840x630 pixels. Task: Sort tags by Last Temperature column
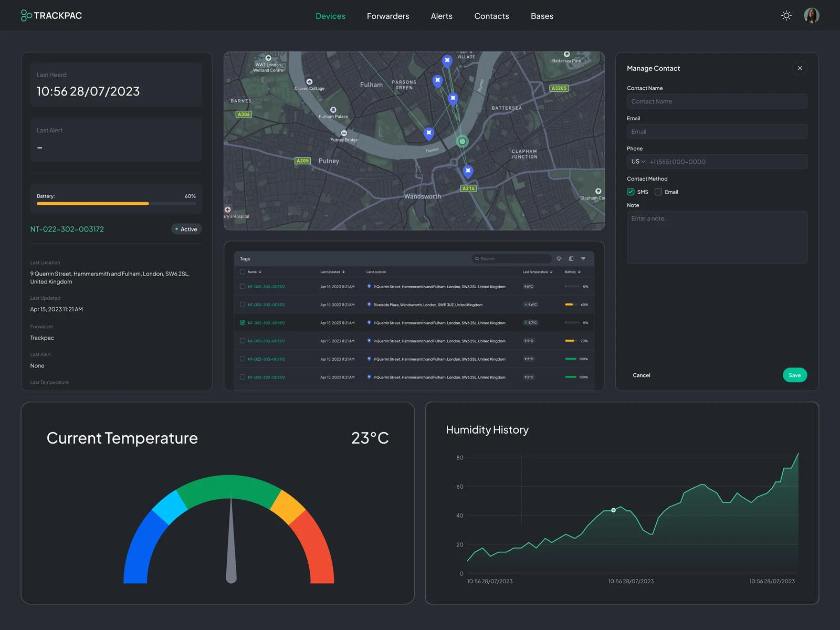pyautogui.click(x=538, y=272)
